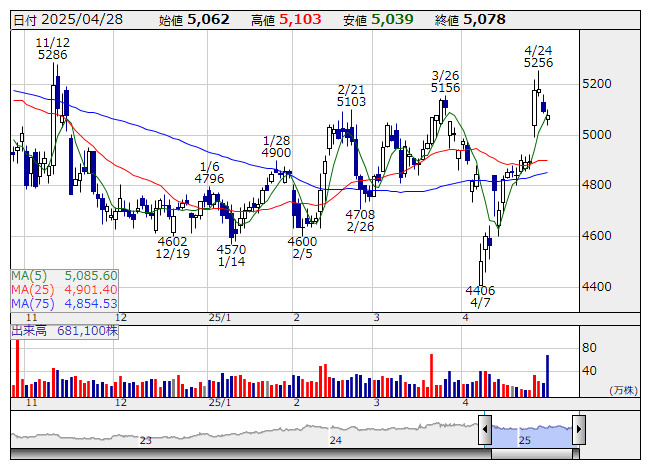Click the 始値 5,062 opening price
This screenshot has height=470, width=653.
pyautogui.click(x=194, y=20)
